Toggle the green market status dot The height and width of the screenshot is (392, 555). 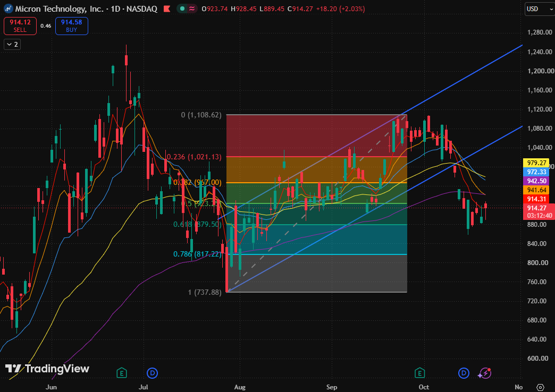tap(182, 9)
